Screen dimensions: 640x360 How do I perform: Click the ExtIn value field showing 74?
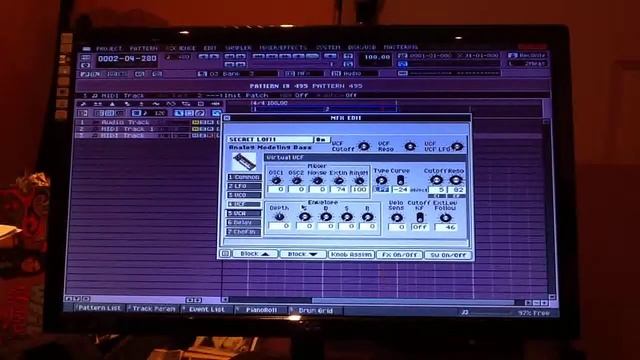338,189
